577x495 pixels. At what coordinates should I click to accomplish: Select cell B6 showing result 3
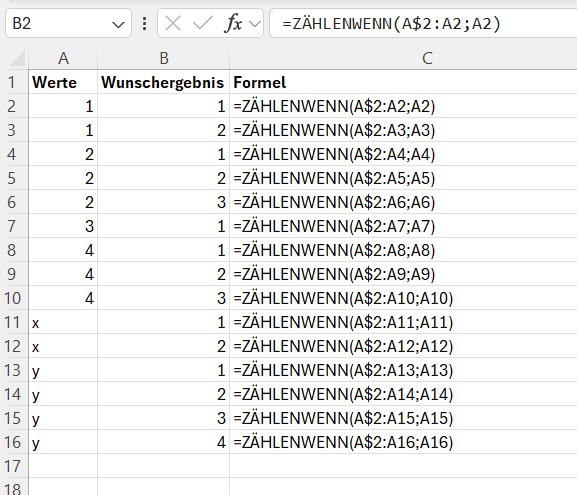click(x=164, y=202)
